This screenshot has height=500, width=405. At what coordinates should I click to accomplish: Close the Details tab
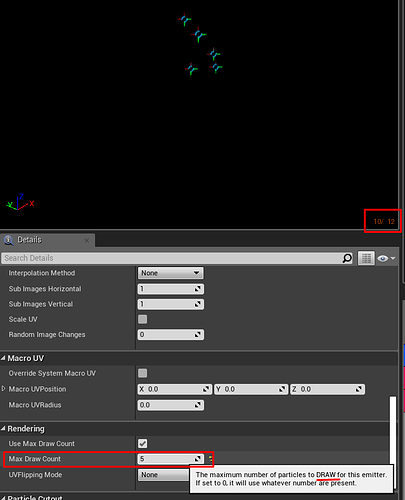point(87,240)
